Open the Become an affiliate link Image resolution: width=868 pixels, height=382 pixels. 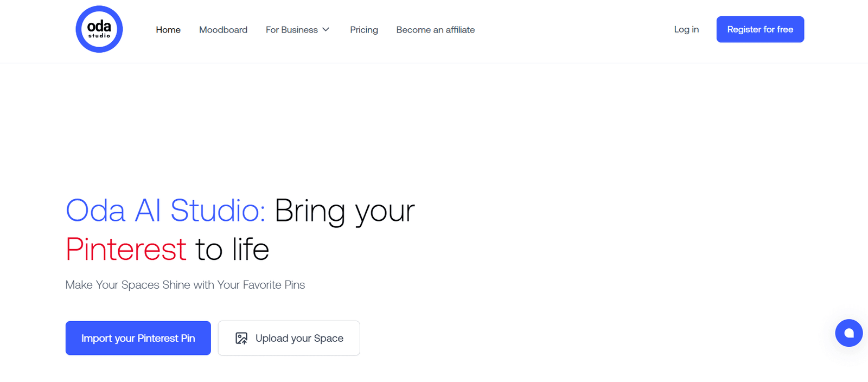435,30
